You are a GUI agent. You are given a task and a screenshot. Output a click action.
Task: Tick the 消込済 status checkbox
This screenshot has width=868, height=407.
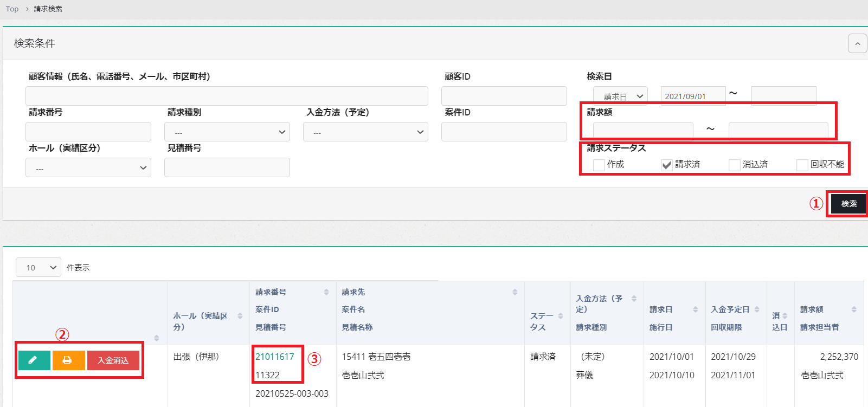pyautogui.click(x=735, y=165)
